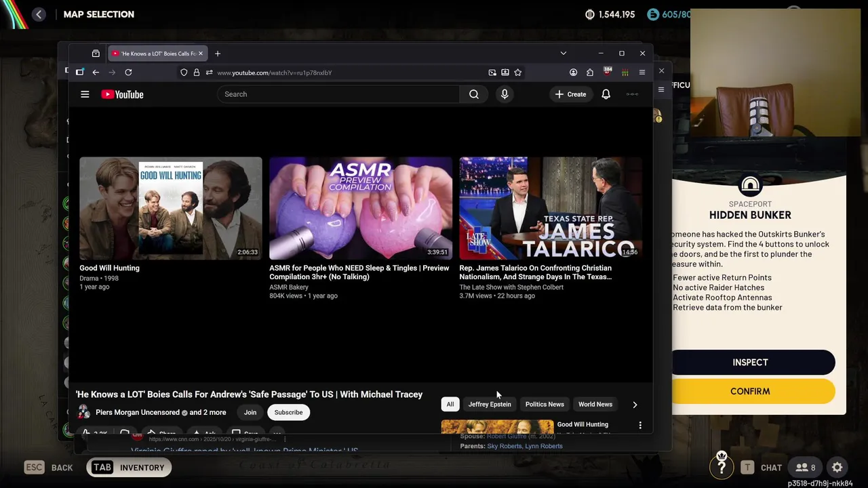Select the Jeffrey Epstein filter chip

[x=490, y=404]
